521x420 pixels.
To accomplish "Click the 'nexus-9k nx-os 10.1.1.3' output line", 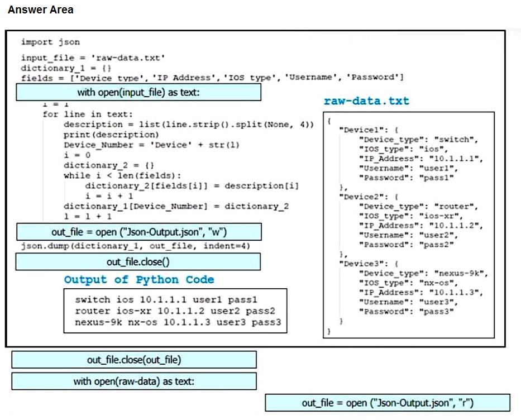I will [178, 322].
